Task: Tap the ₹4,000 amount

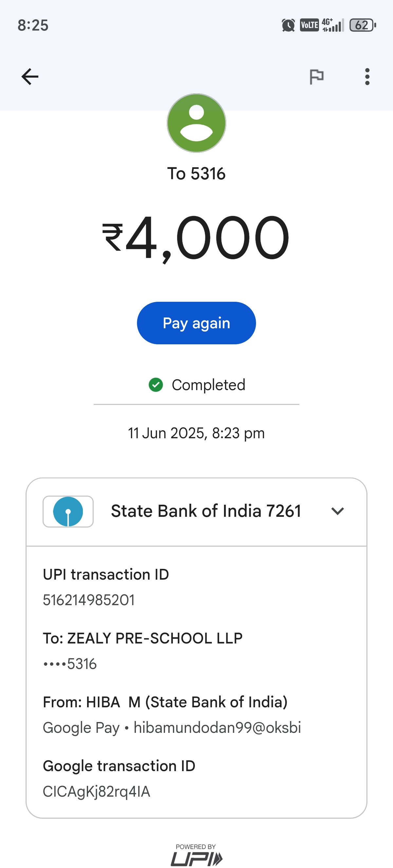Action: point(196,238)
